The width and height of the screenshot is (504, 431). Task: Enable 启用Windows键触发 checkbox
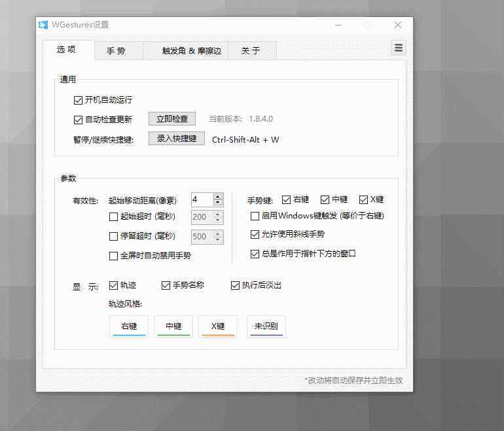(255, 216)
